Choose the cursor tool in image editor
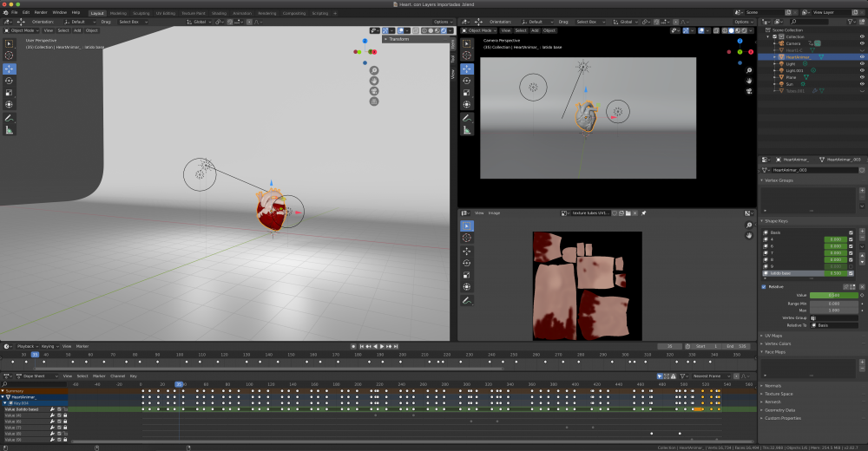Image resolution: width=868 pixels, height=451 pixels. tap(467, 238)
